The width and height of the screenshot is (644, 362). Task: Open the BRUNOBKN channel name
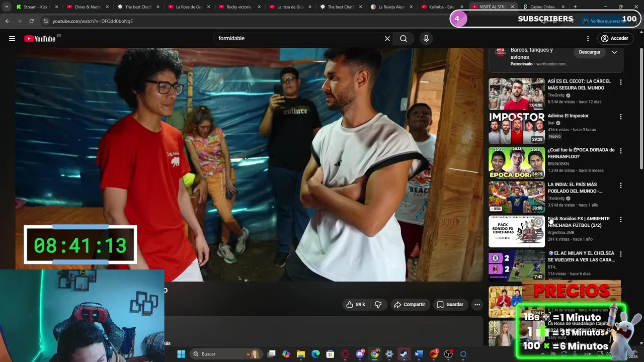coord(558,164)
